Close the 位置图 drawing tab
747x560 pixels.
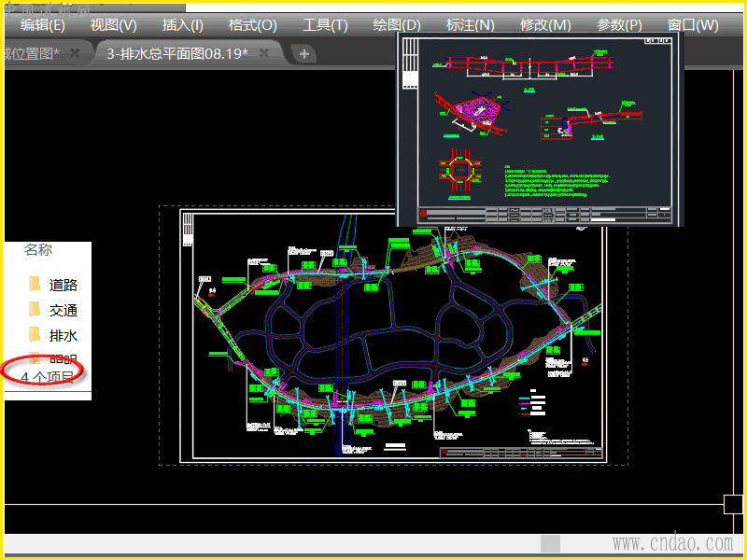(75, 53)
